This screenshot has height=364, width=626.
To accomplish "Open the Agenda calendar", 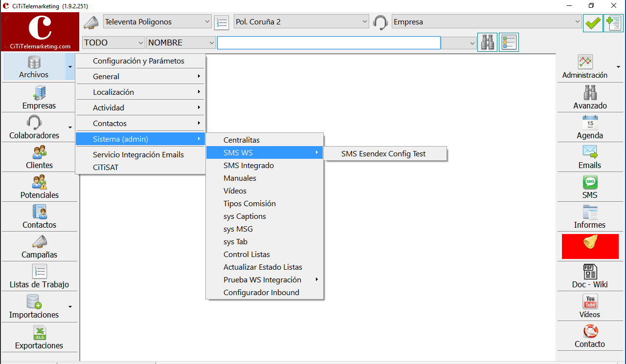I will (x=590, y=127).
